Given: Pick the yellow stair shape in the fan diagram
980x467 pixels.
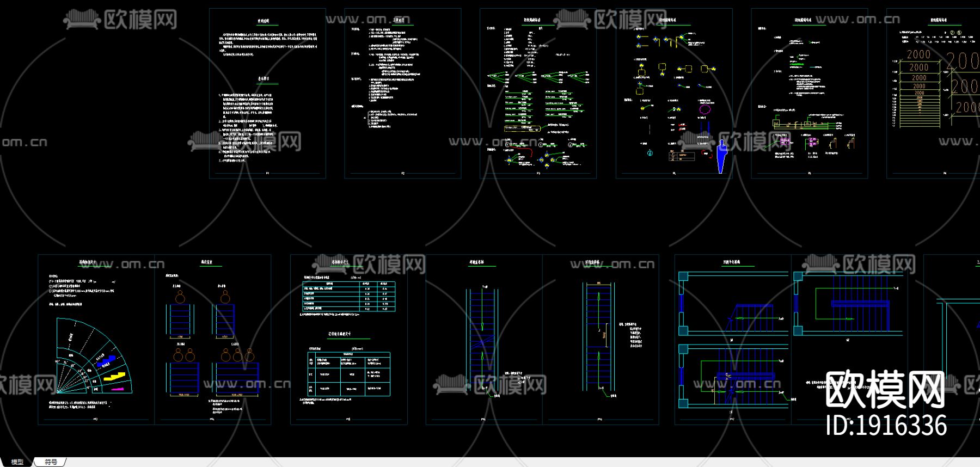Looking at the screenshot, I should [114, 376].
